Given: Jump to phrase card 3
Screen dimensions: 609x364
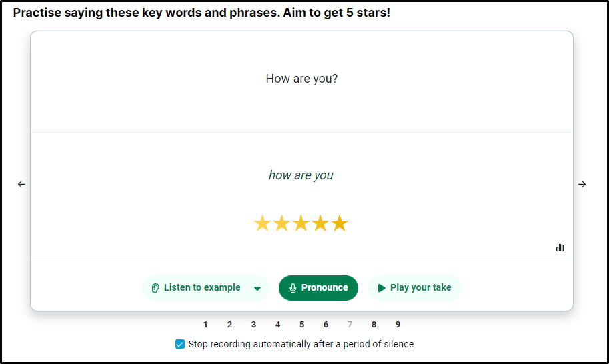Looking at the screenshot, I should 253,325.
